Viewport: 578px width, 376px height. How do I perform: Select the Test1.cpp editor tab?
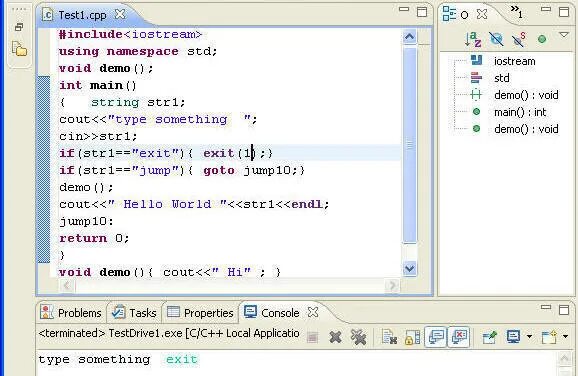point(82,15)
